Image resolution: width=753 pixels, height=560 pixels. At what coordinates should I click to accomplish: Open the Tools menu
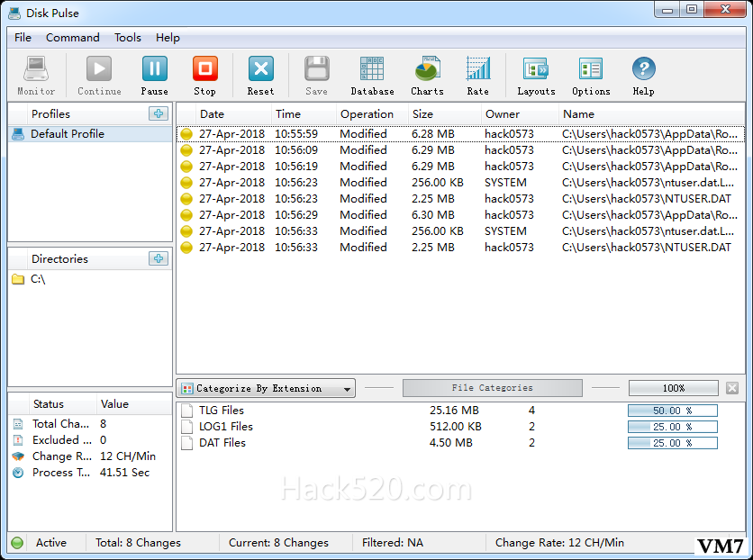point(127,38)
